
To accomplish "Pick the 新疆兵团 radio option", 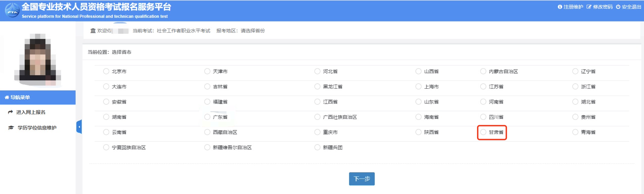I will click(317, 147).
